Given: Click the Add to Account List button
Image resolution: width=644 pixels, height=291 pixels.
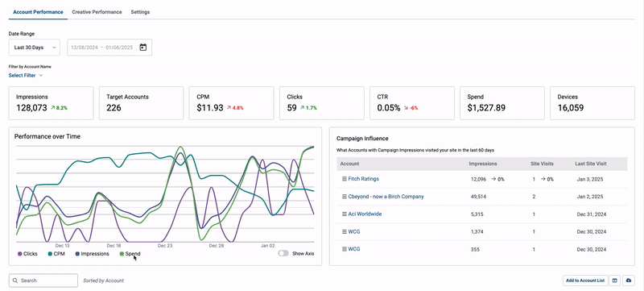Looking at the screenshot, I should coord(585,281).
